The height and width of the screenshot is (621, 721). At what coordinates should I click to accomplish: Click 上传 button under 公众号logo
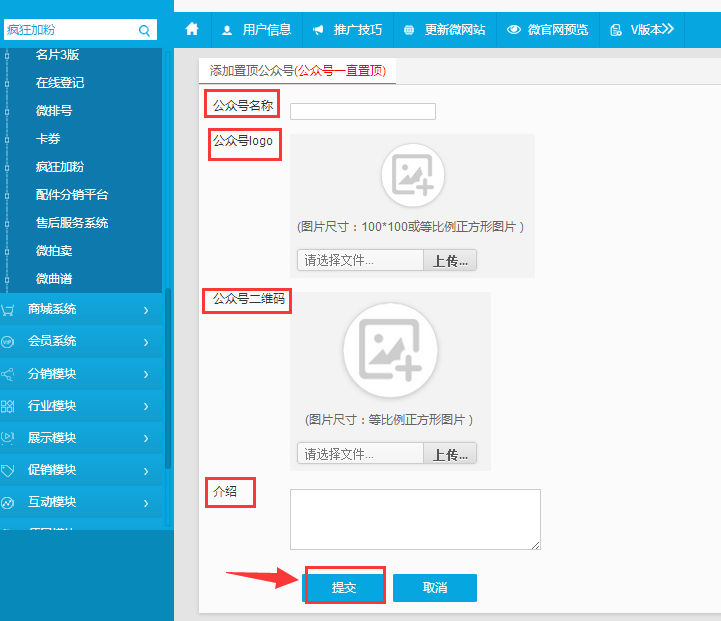(450, 261)
